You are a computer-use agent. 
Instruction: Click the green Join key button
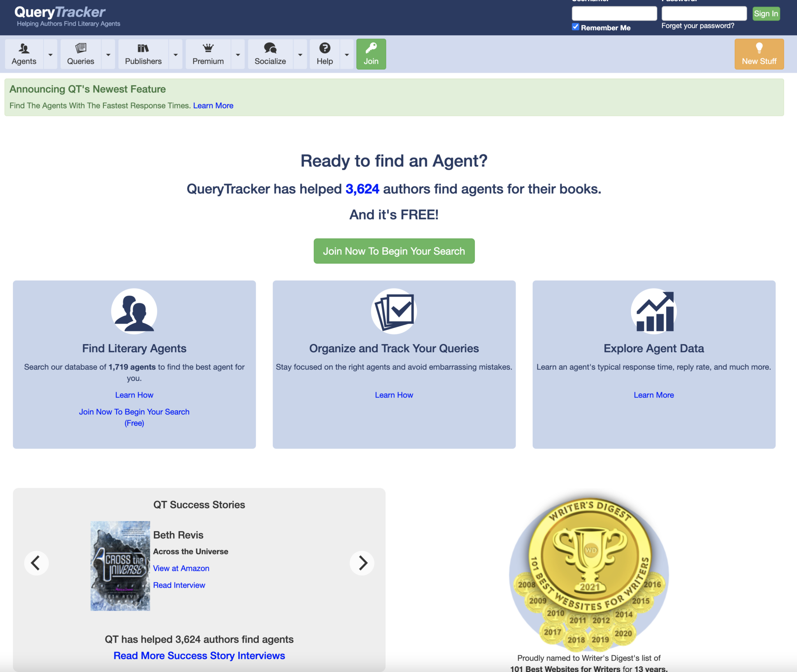point(371,54)
